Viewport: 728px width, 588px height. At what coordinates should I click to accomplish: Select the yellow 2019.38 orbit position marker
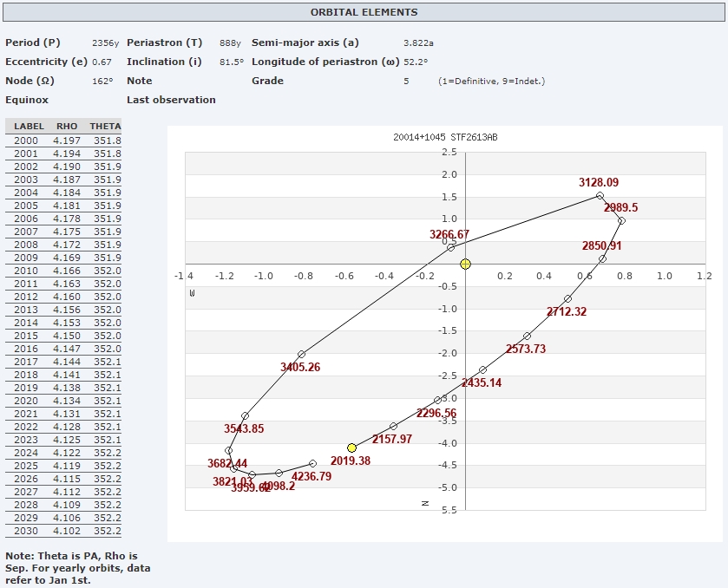pos(351,448)
